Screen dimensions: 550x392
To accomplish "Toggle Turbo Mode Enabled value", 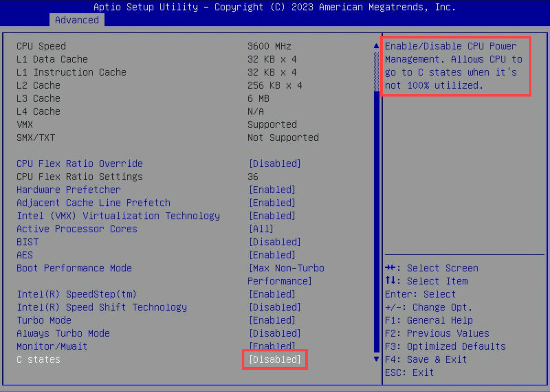I will (x=272, y=320).
